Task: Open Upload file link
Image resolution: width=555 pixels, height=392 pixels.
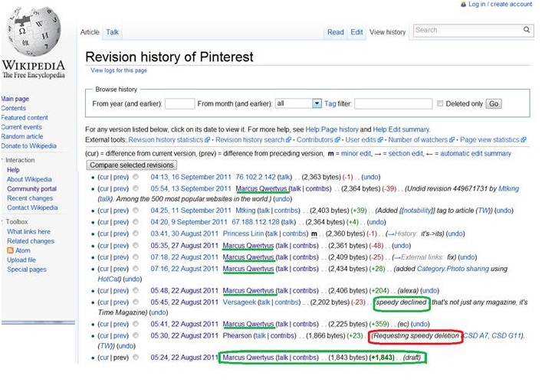Action: point(21,260)
